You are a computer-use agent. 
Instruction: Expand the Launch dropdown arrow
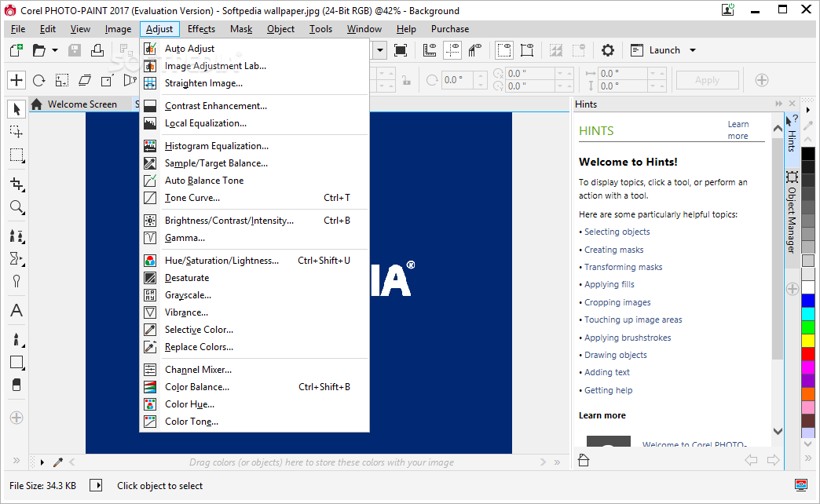pos(693,50)
